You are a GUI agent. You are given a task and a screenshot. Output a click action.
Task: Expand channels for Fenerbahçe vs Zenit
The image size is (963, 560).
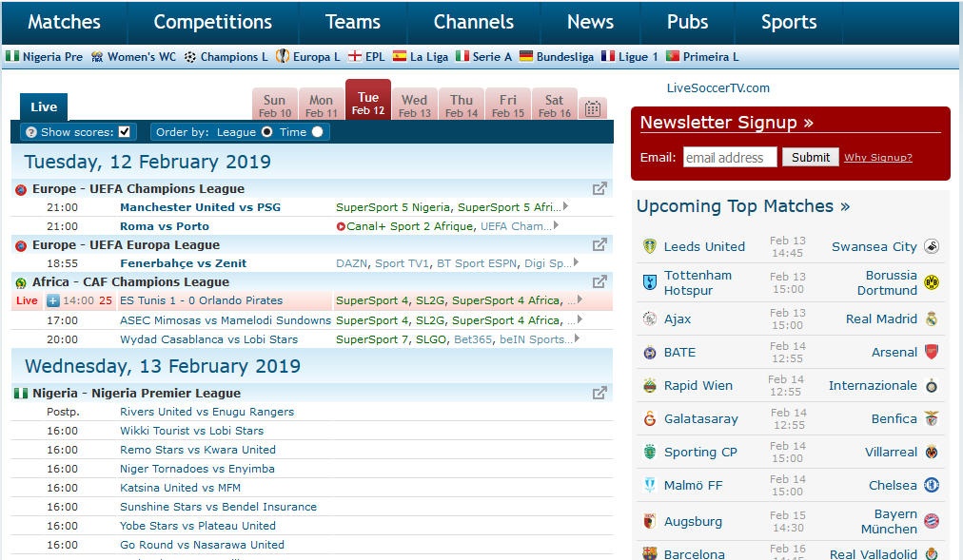point(576,263)
